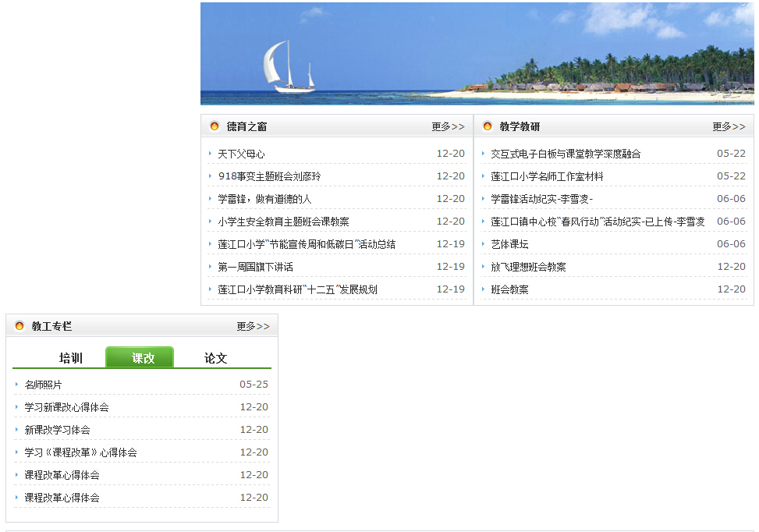Open the 论文 tab
The height and width of the screenshot is (532, 759).
pos(216,358)
